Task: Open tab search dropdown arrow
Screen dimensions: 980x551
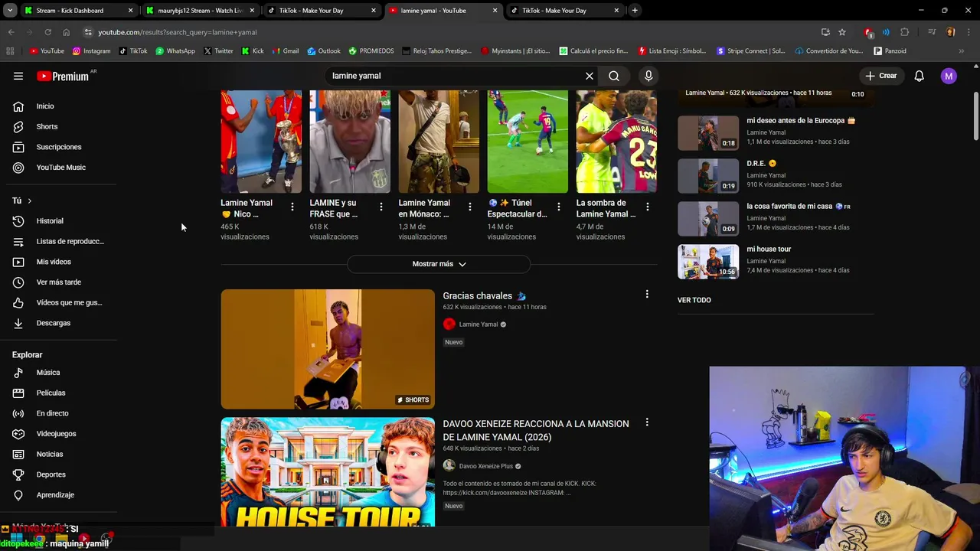Action: 10,11
